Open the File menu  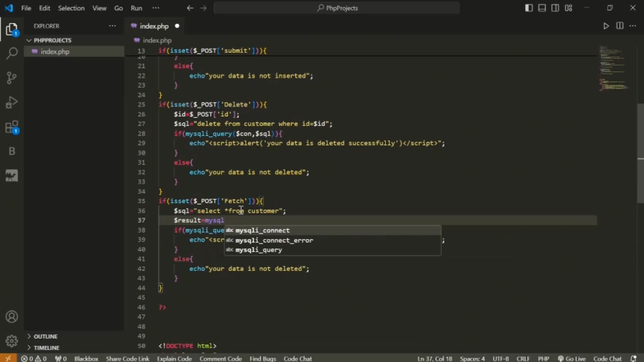26,8
